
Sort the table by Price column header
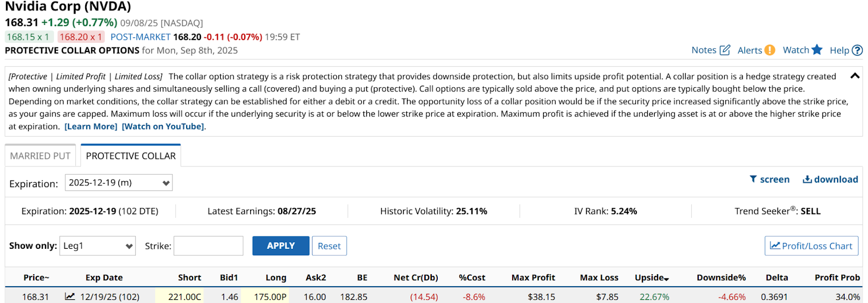tap(36, 278)
